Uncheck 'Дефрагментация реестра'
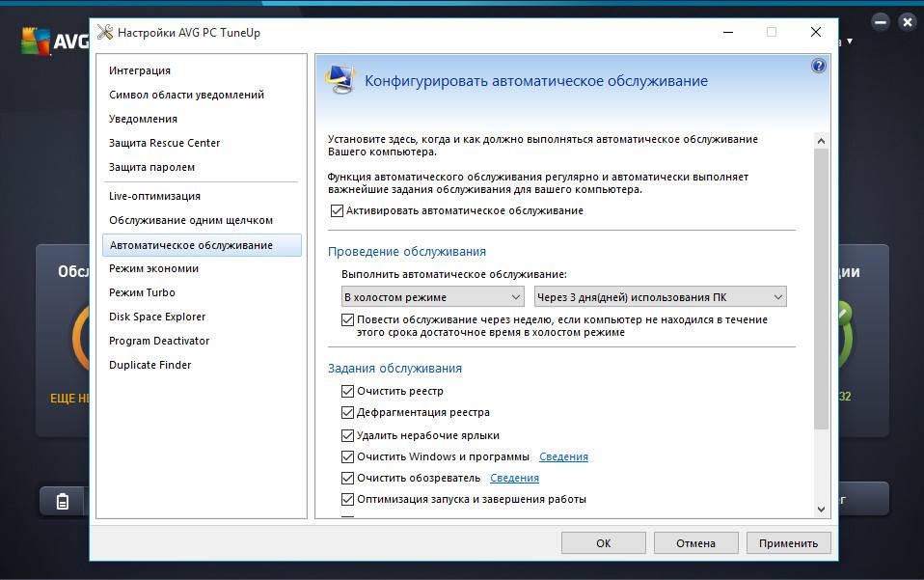Screen dimensions: 924x580 pos(347,412)
